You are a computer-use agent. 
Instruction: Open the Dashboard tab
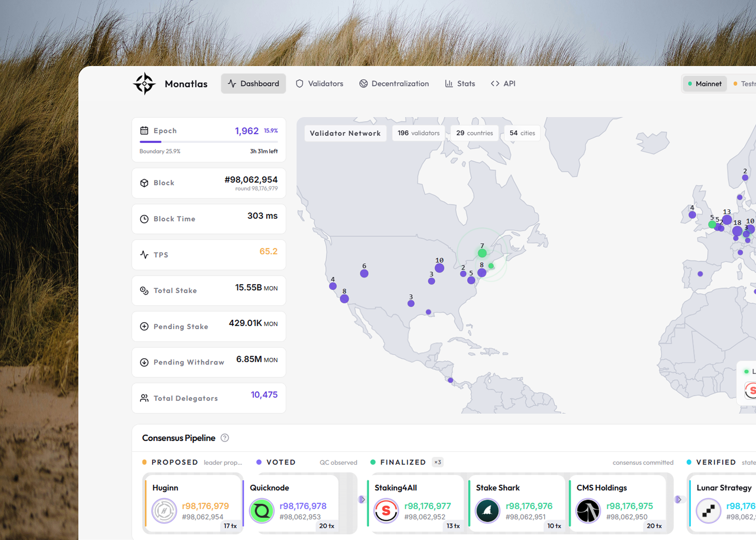point(253,84)
